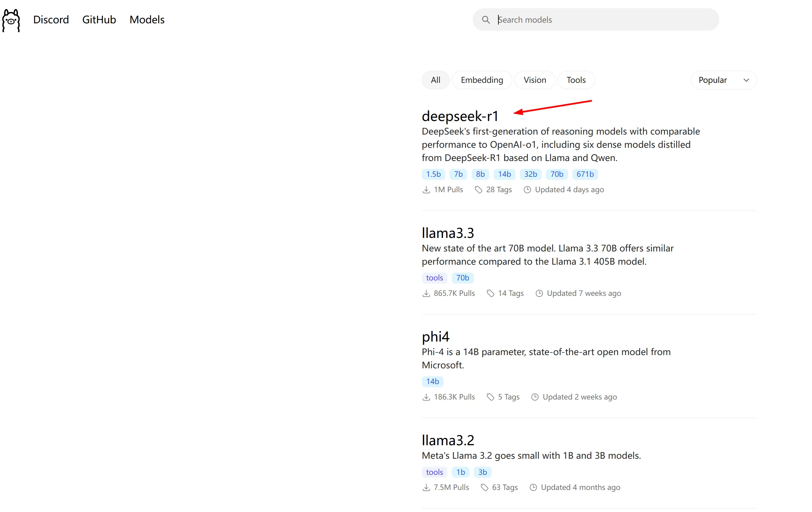Choose the 671b tag under deepseek-r1
This screenshot has height=512, width=812.
click(585, 174)
